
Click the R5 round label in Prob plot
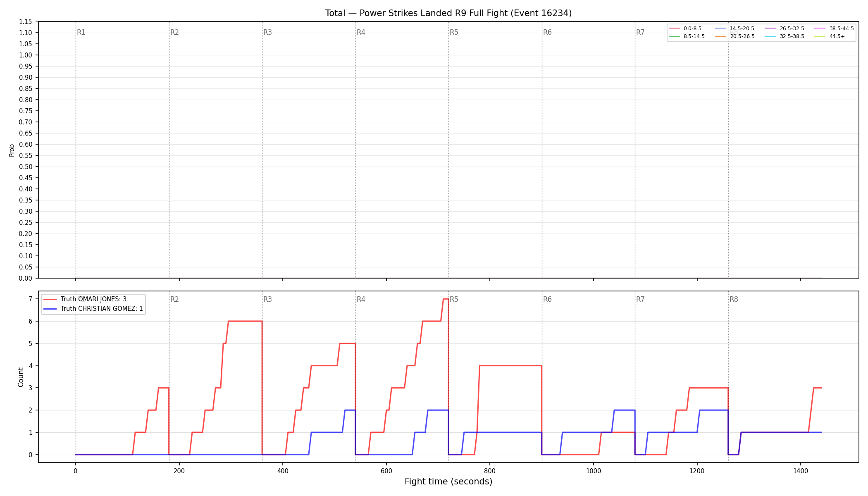454,32
